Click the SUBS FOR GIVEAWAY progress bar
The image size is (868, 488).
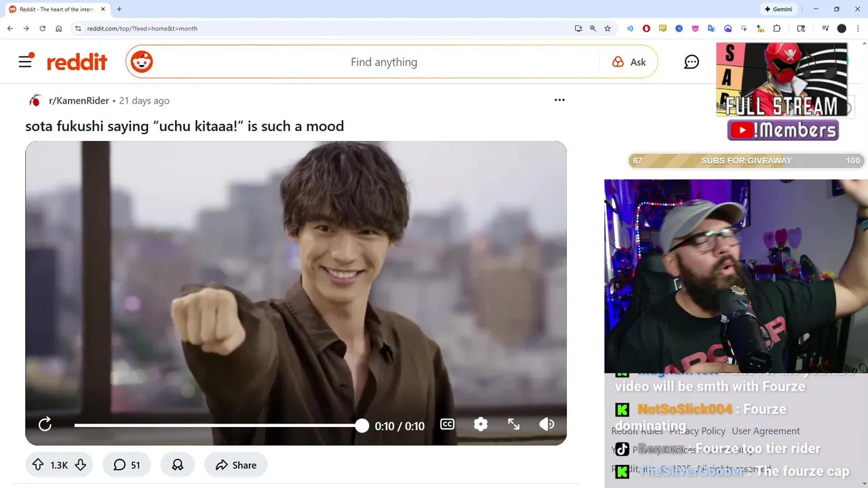pyautogui.click(x=746, y=161)
